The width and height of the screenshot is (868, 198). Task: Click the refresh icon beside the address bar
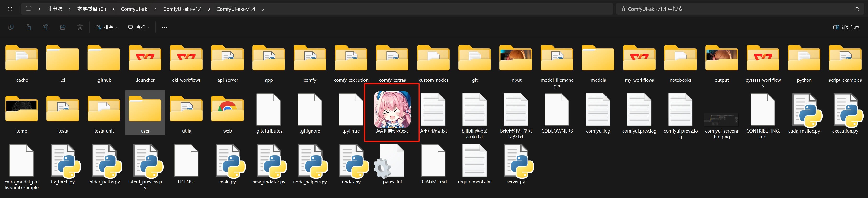click(x=10, y=9)
